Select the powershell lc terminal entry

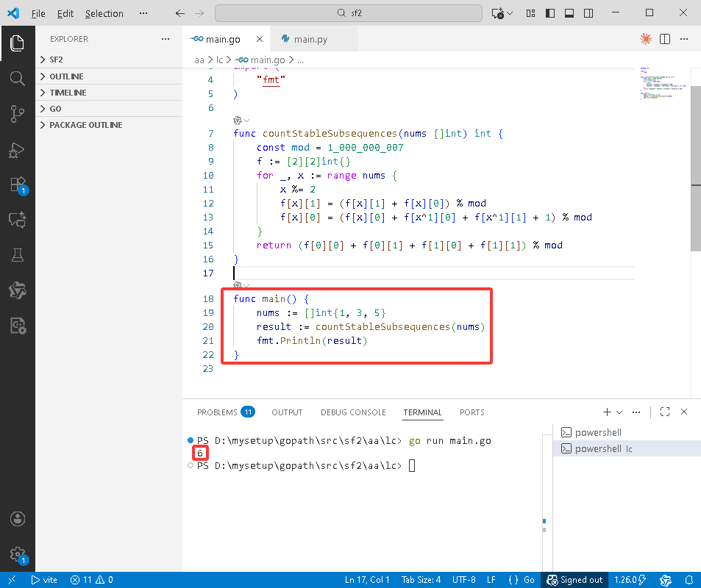click(x=627, y=448)
